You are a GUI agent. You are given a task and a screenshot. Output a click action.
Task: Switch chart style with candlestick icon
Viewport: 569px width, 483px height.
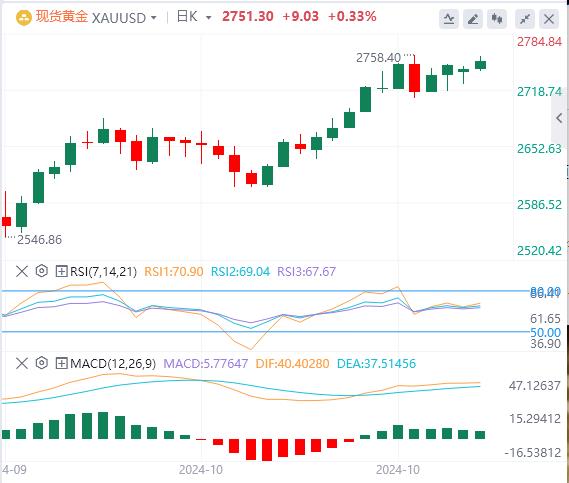tap(497, 19)
